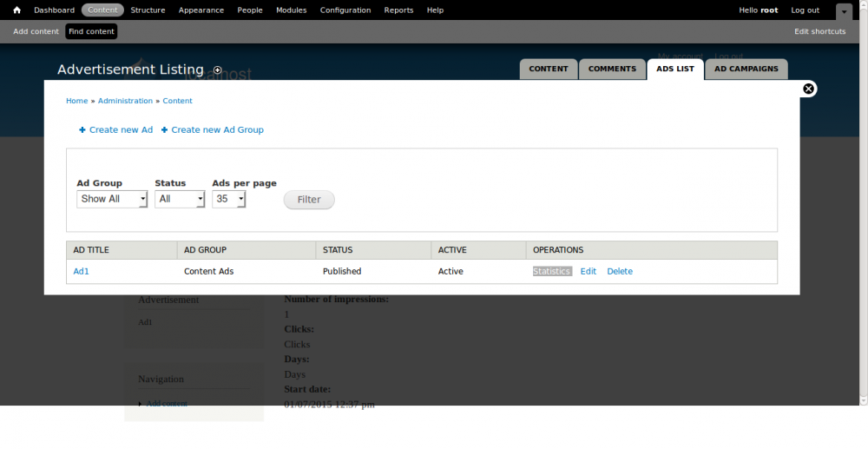This screenshot has height=449, width=868.
Task: Open the Modules admin menu
Action: point(291,10)
